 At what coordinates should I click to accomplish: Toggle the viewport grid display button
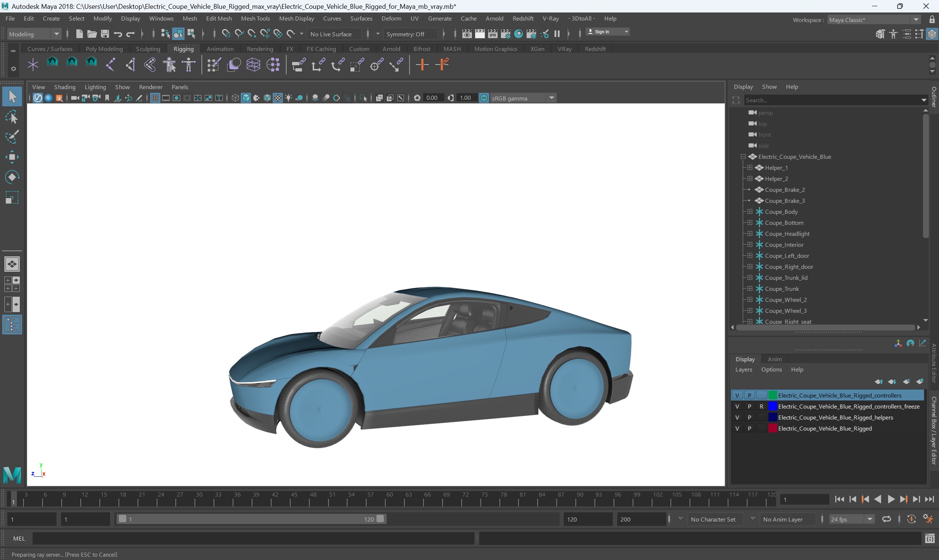click(x=155, y=98)
